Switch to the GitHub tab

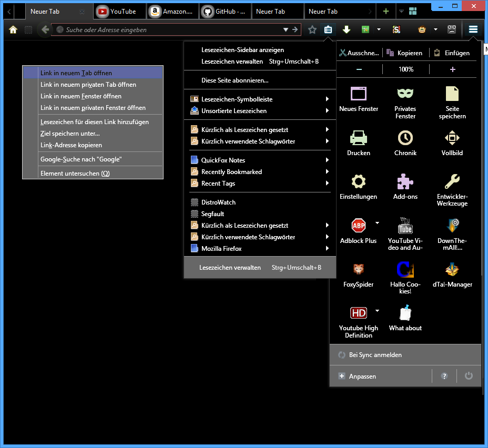pyautogui.click(x=225, y=12)
